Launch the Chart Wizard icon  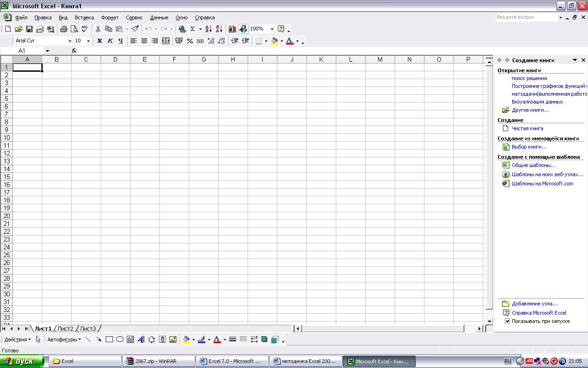point(232,29)
